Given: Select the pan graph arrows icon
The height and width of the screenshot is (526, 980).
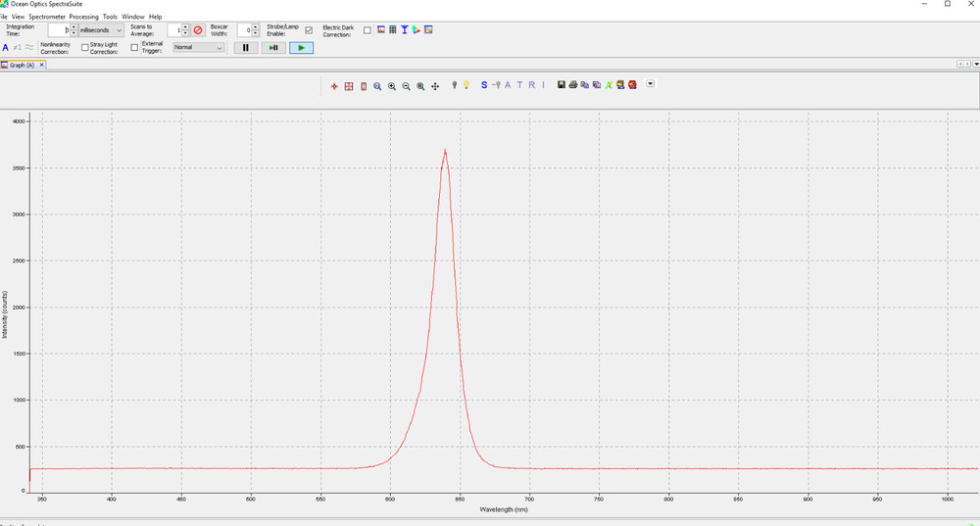Looking at the screenshot, I should tap(435, 86).
